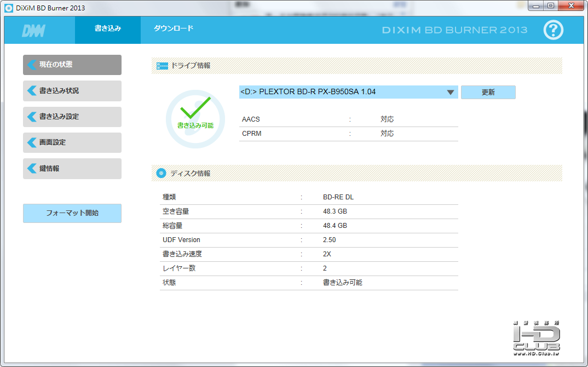Click the drive information section icon
The width and height of the screenshot is (588, 367).
tap(162, 66)
